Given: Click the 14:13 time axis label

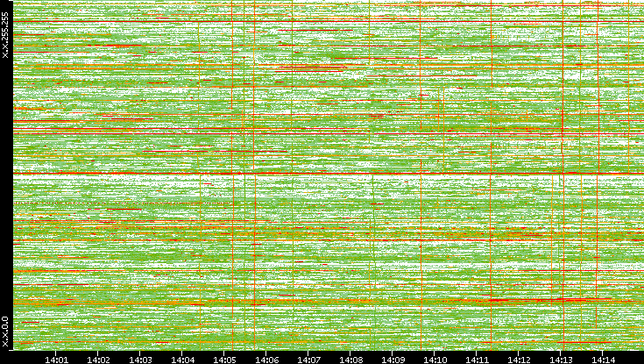Looking at the screenshot, I should 561,360.
